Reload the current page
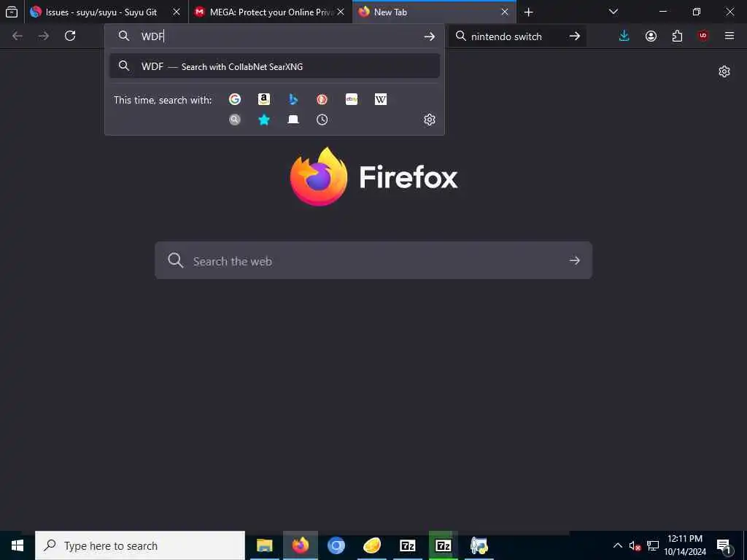This screenshot has height=560, width=747. point(70,36)
